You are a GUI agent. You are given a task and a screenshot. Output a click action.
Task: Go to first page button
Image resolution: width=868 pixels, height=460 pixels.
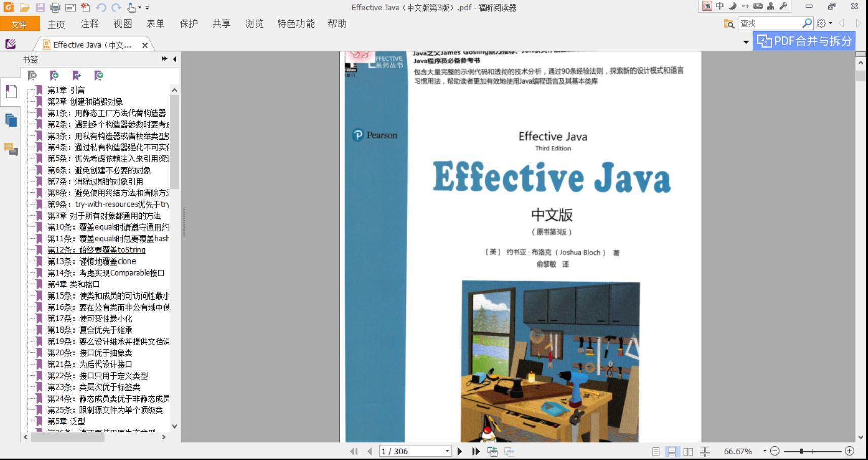click(354, 451)
